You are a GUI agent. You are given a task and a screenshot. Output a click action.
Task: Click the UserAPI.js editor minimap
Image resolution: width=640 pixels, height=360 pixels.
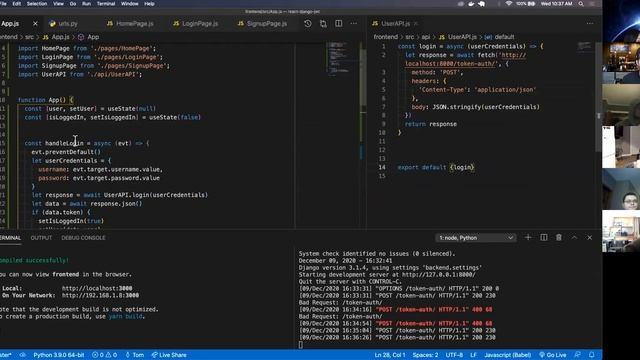(584, 46)
